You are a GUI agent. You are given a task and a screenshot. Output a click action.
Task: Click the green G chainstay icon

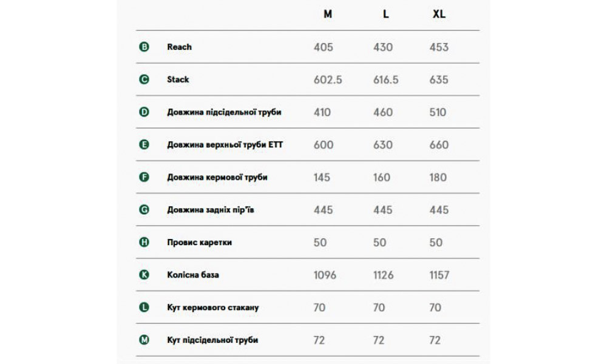click(x=144, y=210)
